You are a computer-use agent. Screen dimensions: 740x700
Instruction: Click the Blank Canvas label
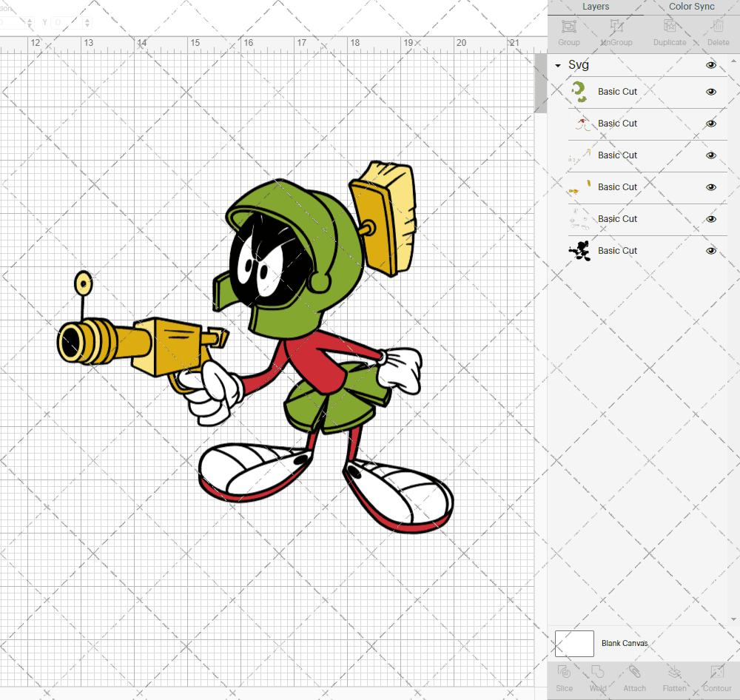coord(625,644)
